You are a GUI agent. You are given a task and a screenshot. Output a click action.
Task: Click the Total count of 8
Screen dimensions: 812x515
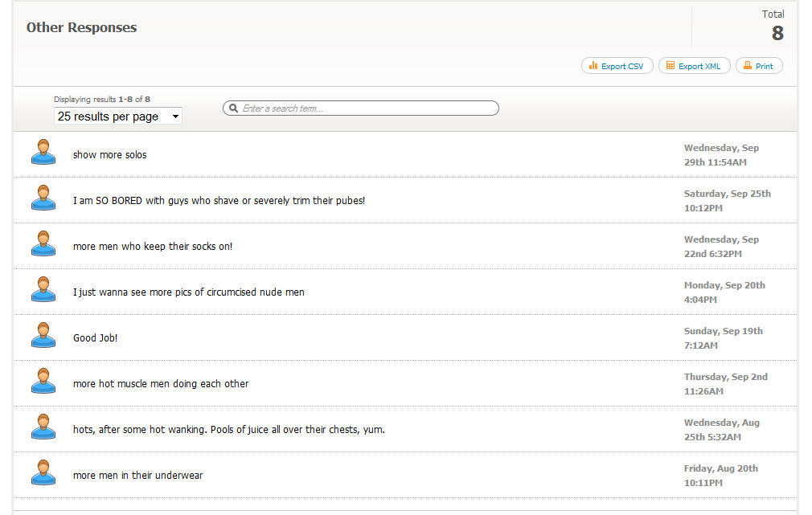(777, 33)
